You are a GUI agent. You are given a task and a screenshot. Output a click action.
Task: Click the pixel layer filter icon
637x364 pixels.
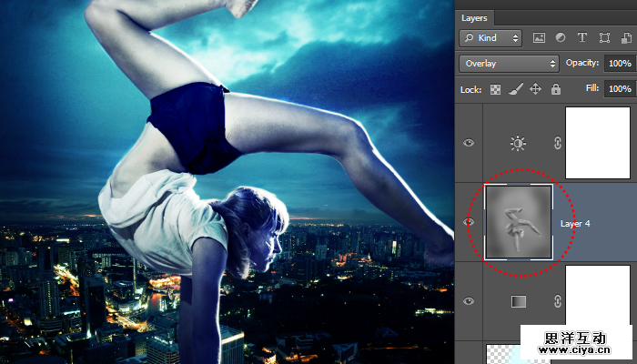point(539,38)
